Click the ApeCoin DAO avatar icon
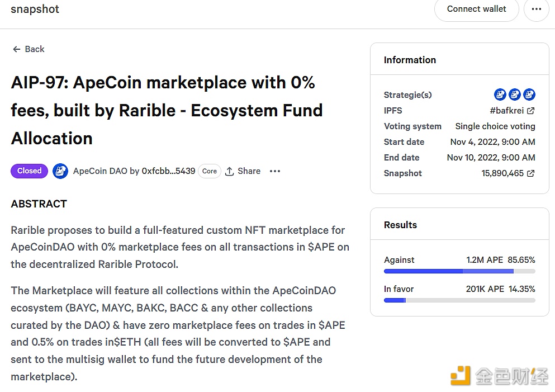The height and width of the screenshot is (392, 555). [x=60, y=171]
